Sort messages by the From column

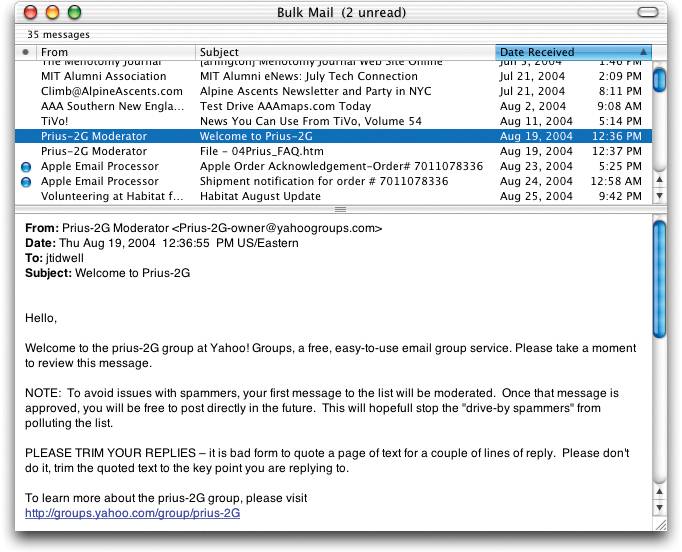pos(110,52)
